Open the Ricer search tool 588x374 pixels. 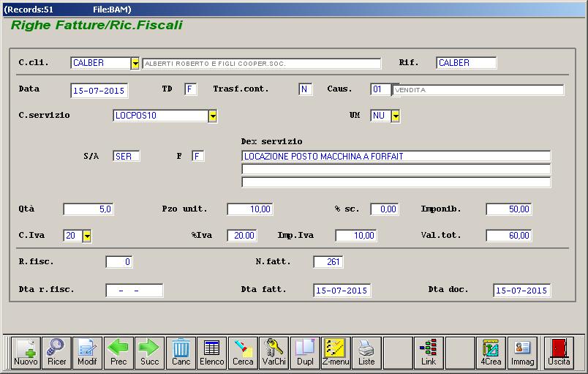(x=56, y=353)
